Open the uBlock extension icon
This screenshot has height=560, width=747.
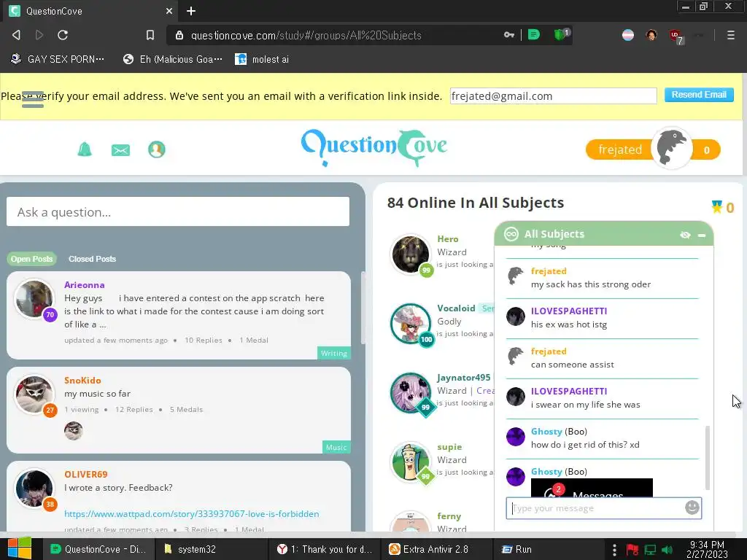click(676, 36)
